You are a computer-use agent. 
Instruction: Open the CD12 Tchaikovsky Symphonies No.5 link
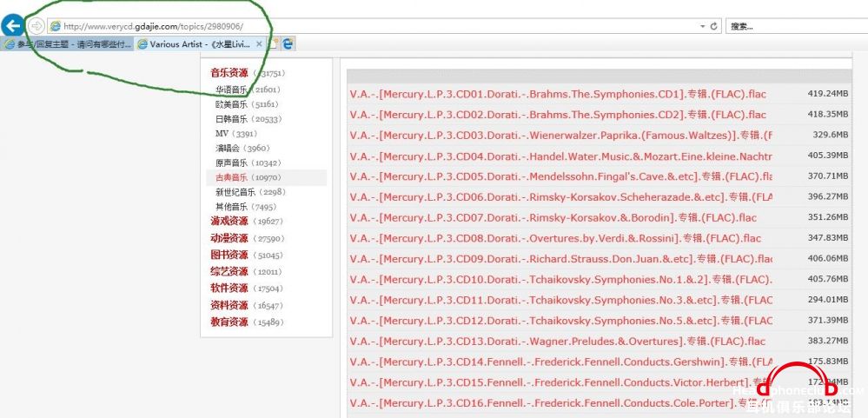[560, 321]
